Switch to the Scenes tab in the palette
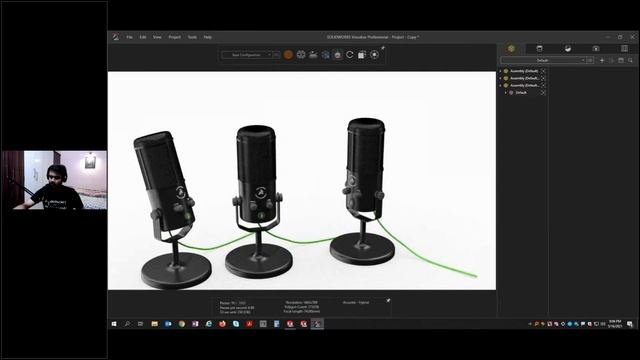 pyautogui.click(x=568, y=49)
